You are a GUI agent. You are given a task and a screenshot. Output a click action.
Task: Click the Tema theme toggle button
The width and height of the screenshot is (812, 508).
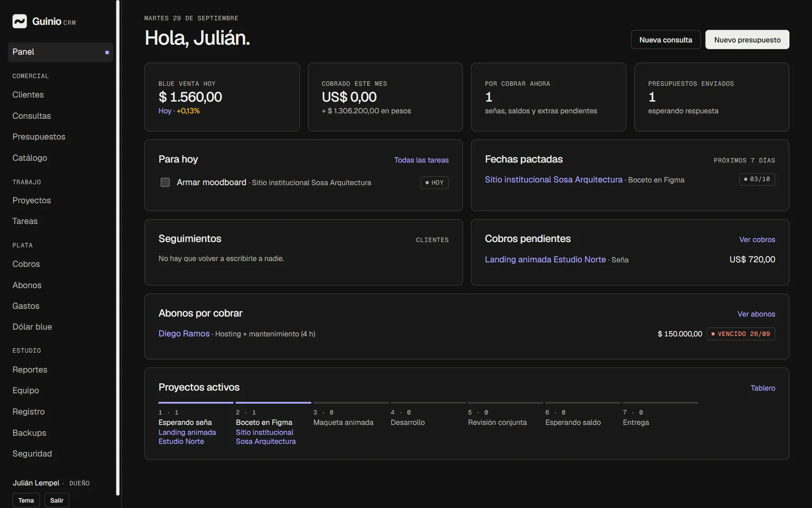(26, 500)
